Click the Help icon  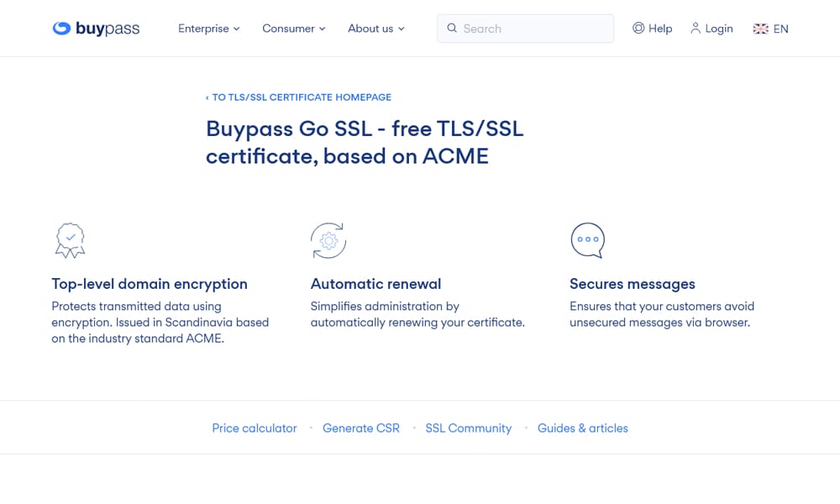640,28
